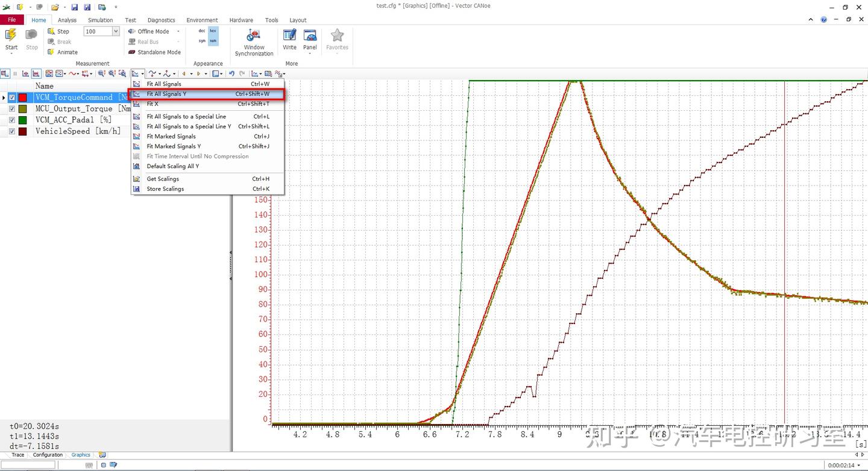Open the Diagnostics ribbon tab
This screenshot has width=868, height=471.
pos(161,20)
